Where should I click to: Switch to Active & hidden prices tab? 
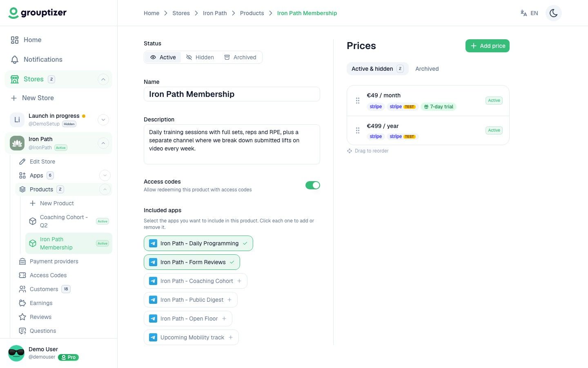click(x=378, y=69)
